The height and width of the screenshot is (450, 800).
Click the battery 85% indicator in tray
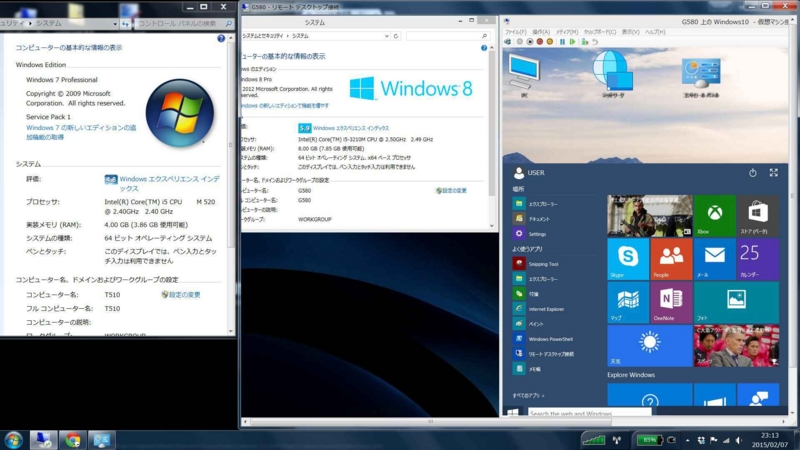(x=648, y=440)
